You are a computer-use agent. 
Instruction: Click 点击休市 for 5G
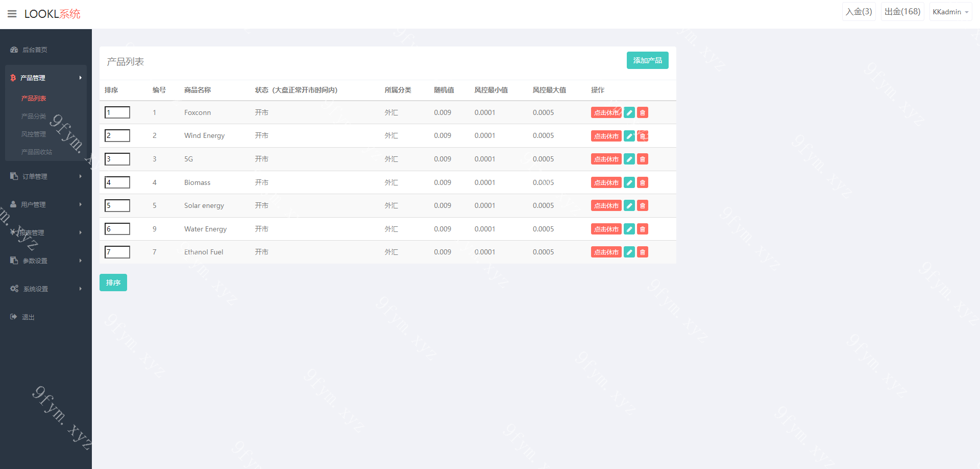click(x=606, y=159)
